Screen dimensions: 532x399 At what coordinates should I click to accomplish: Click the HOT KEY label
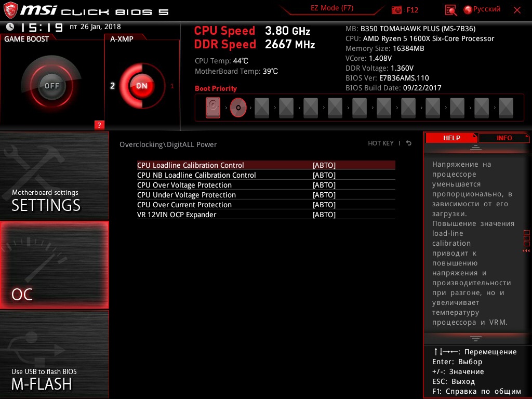click(x=381, y=143)
